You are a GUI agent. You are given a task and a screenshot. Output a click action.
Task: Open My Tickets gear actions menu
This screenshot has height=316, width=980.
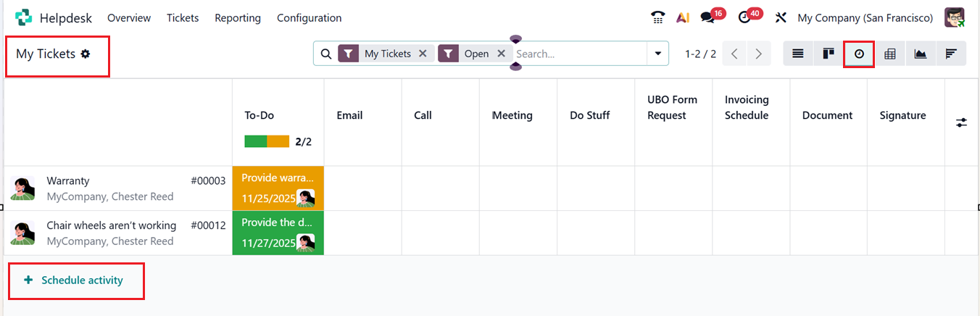(86, 54)
